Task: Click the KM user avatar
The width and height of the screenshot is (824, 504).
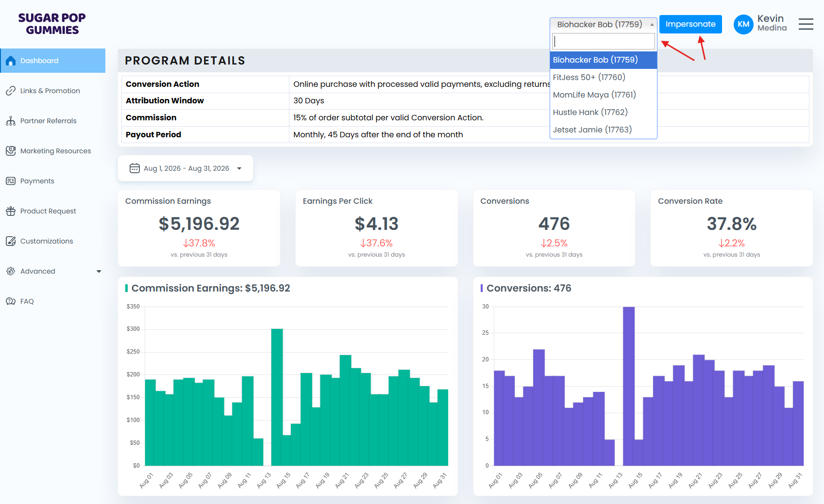Action: [x=743, y=24]
